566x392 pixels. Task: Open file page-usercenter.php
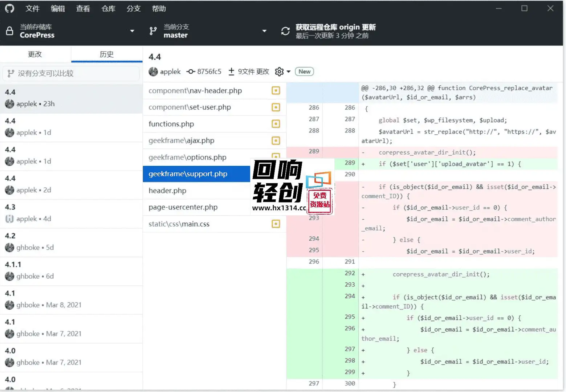click(x=196, y=207)
